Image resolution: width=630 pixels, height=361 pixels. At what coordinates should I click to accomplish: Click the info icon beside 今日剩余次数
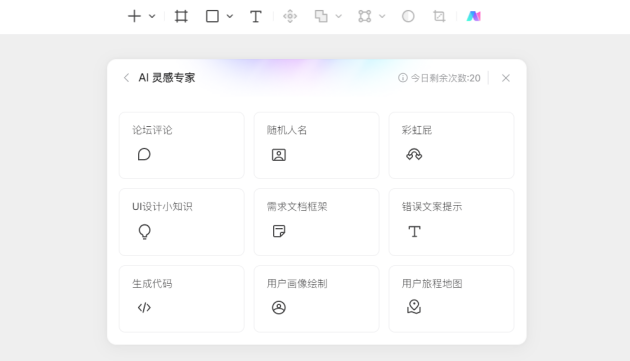(x=403, y=78)
